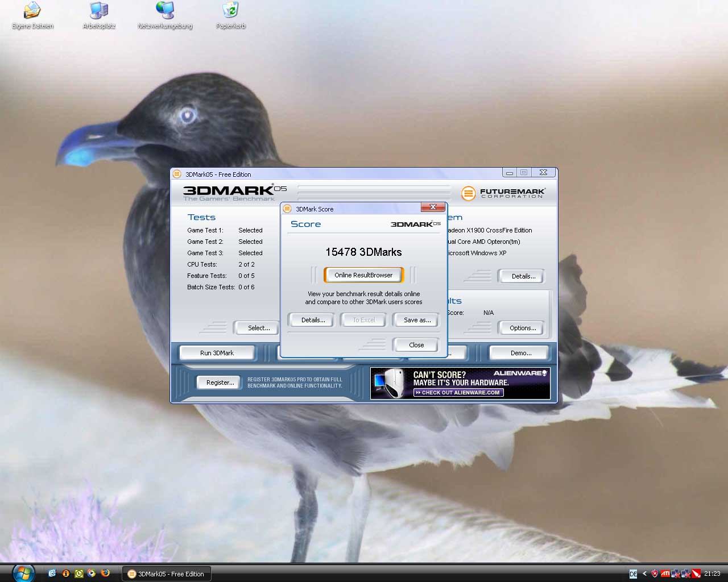Click the Save as... button
This screenshot has height=582, width=728.
pos(417,320)
